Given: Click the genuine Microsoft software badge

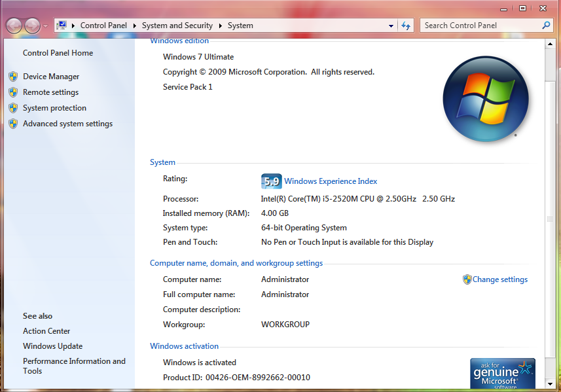Looking at the screenshot, I should click(x=502, y=374).
